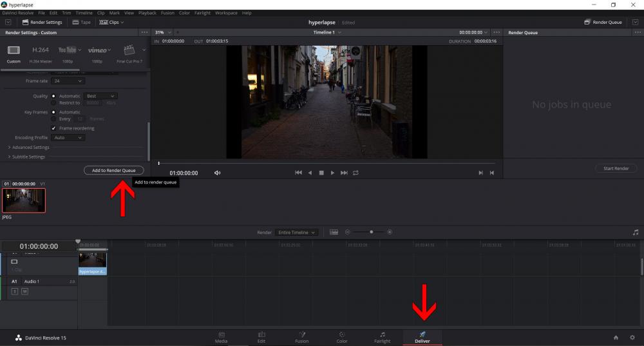Open Frame rate dropdown
Screen dimensions: 644x346
pos(68,81)
